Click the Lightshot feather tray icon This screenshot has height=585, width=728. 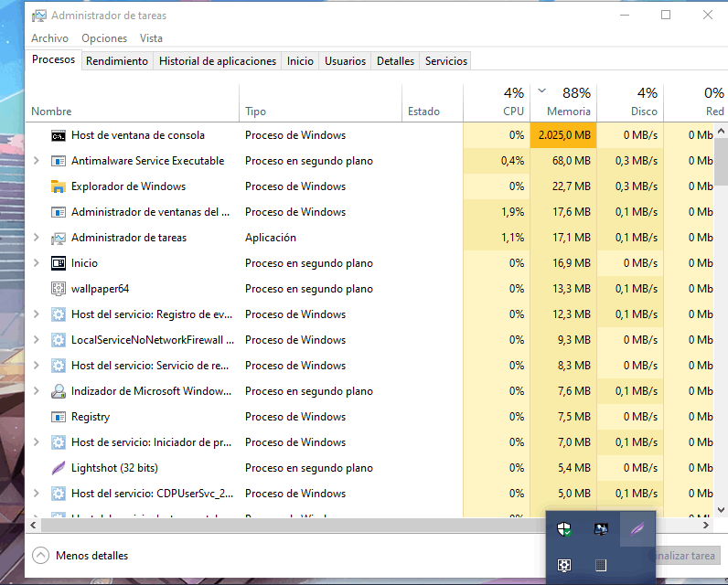click(x=637, y=528)
